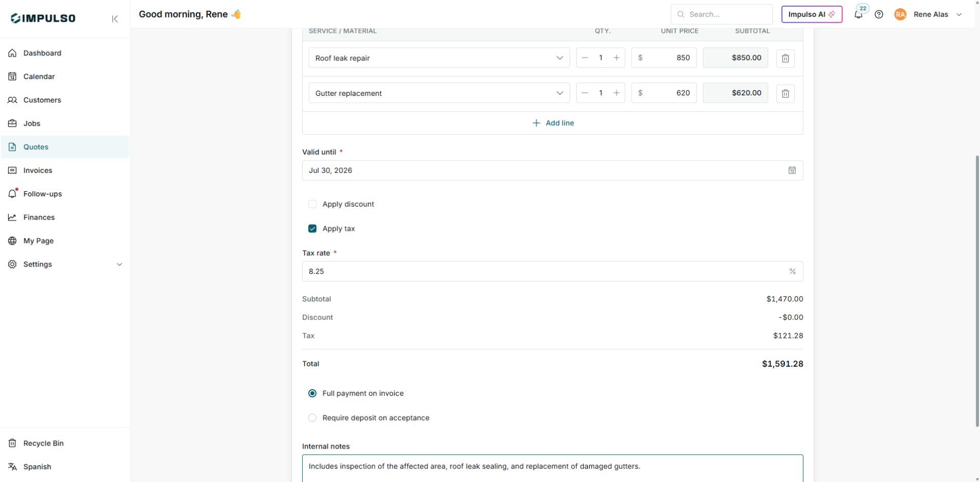The height and width of the screenshot is (482, 980).
Task: Open Finances page
Action: pyautogui.click(x=65, y=217)
